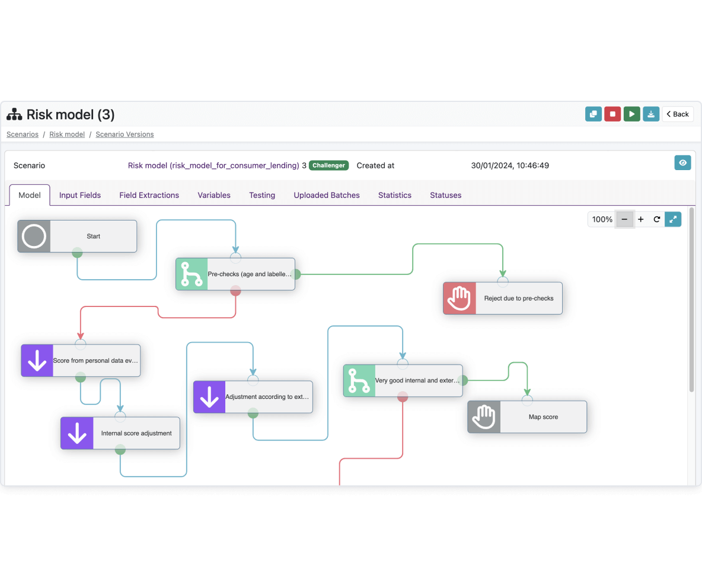Switch to the Statistics tab
Viewport: 702px width, 588px height.
point(394,195)
